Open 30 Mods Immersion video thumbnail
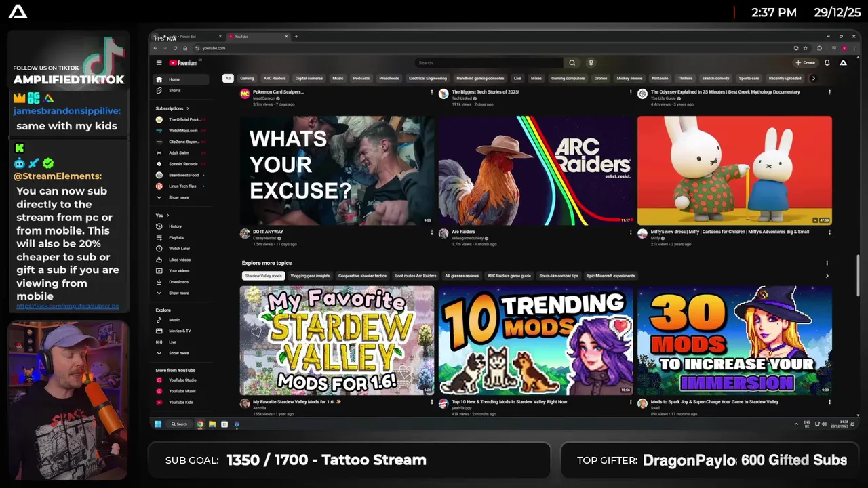Viewport: 868px width, 488px height. point(734,340)
